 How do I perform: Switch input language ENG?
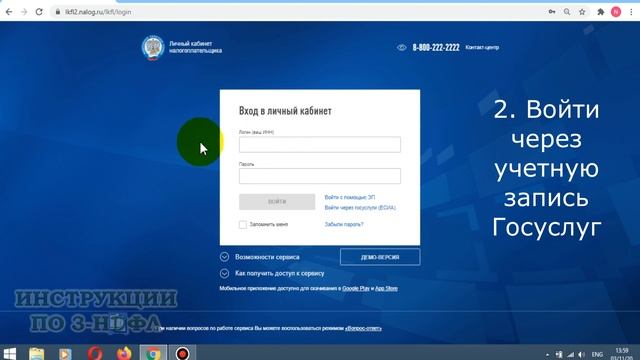tap(597, 354)
